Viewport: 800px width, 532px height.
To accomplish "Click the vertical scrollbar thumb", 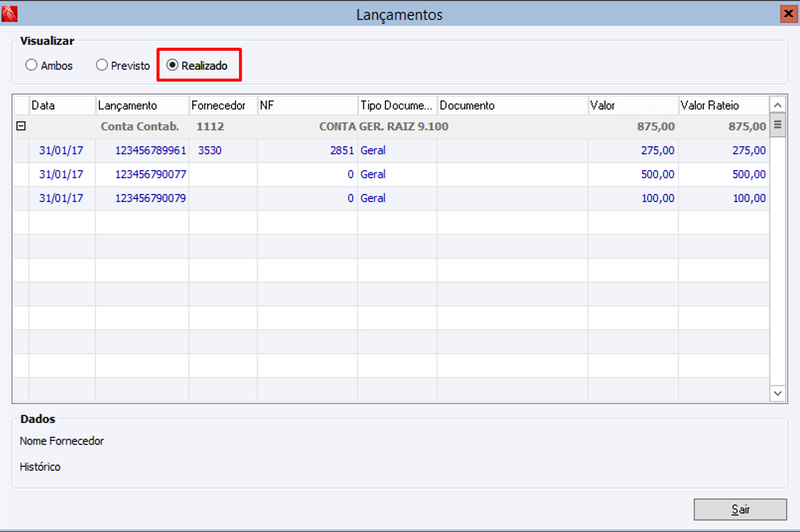I will pos(778,125).
